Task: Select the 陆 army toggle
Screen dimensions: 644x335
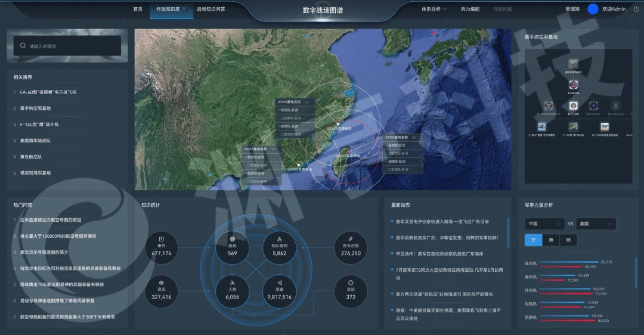Action: 568,240
